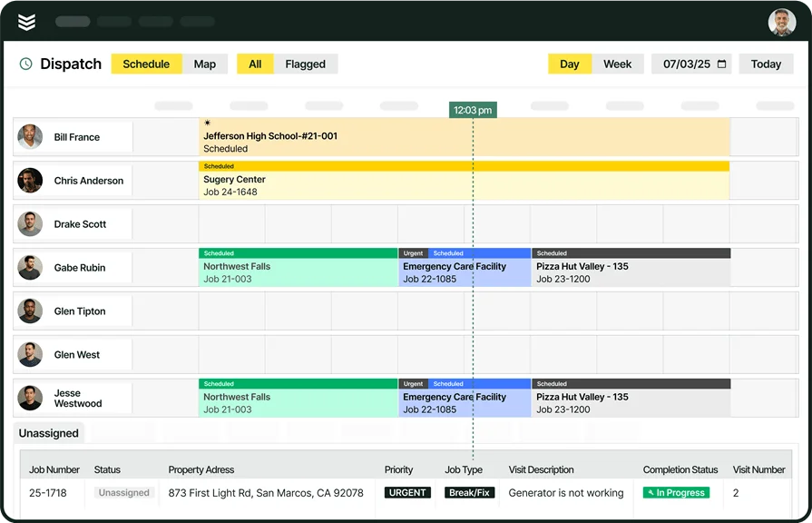Viewport: 812px width, 523px height.
Task: Show only Flagged jobs
Action: [306, 64]
